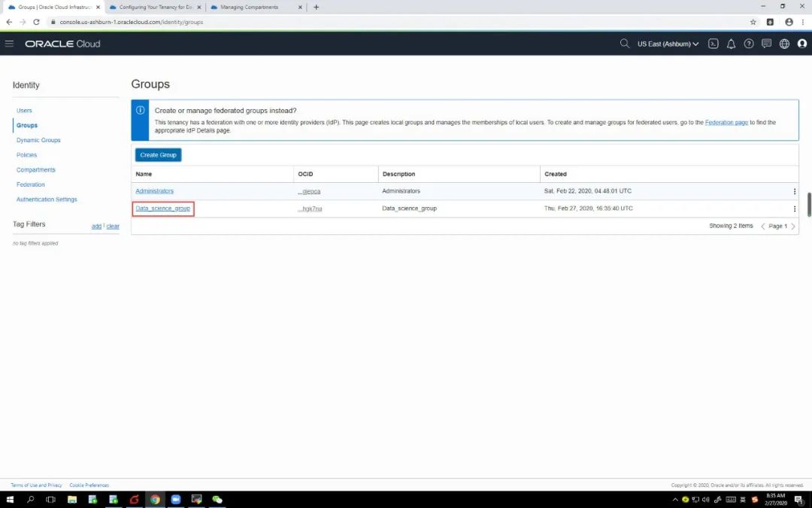
Task: Go to the previous page chevron
Action: (x=762, y=226)
